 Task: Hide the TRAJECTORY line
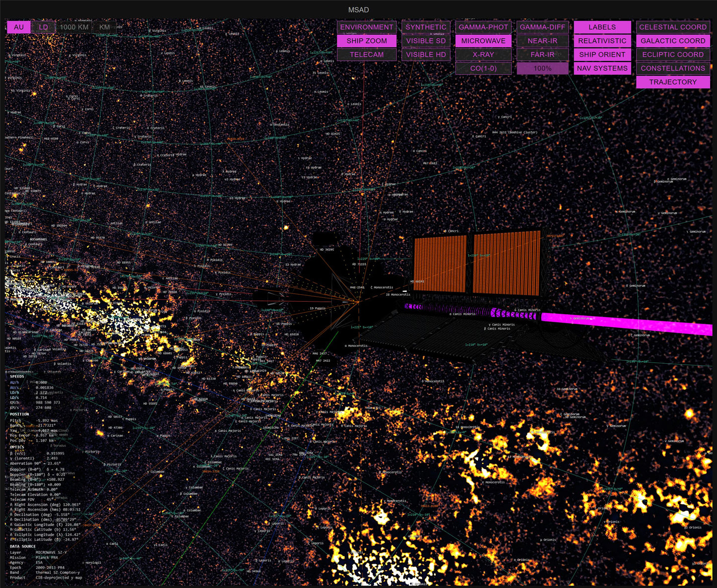click(673, 82)
